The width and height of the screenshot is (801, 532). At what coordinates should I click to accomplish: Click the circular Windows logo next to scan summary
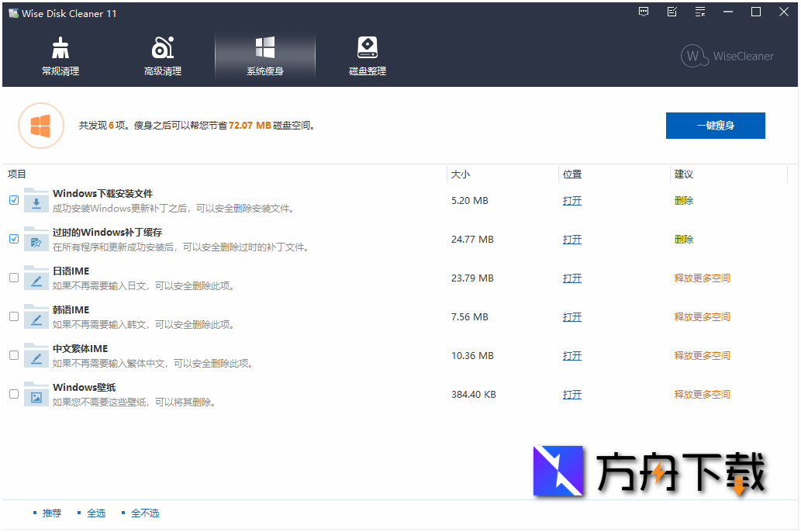coord(40,125)
